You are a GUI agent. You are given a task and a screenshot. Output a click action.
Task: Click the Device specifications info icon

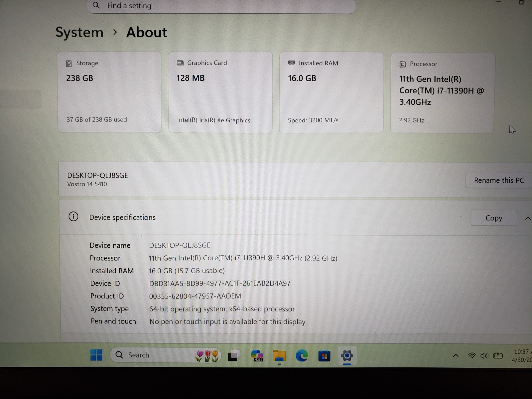pyautogui.click(x=73, y=217)
